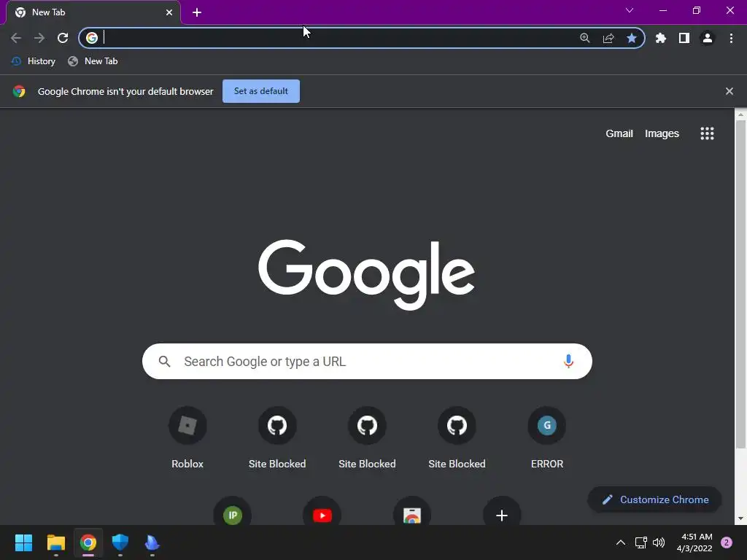This screenshot has width=747, height=560.
Task: Start voice search with the microphone
Action: click(568, 362)
